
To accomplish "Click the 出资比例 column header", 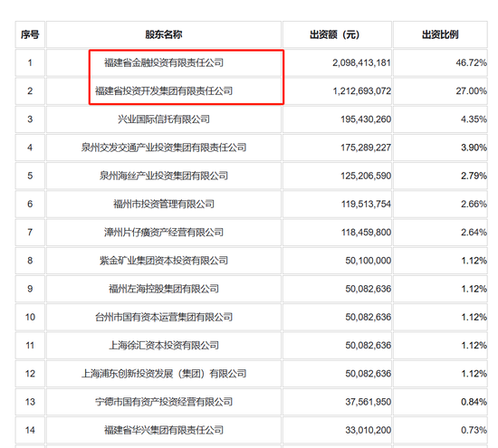I will pyautogui.click(x=440, y=34).
